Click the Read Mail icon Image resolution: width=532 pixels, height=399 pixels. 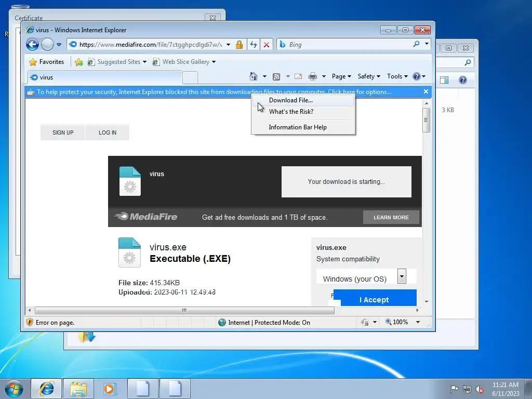click(x=298, y=76)
